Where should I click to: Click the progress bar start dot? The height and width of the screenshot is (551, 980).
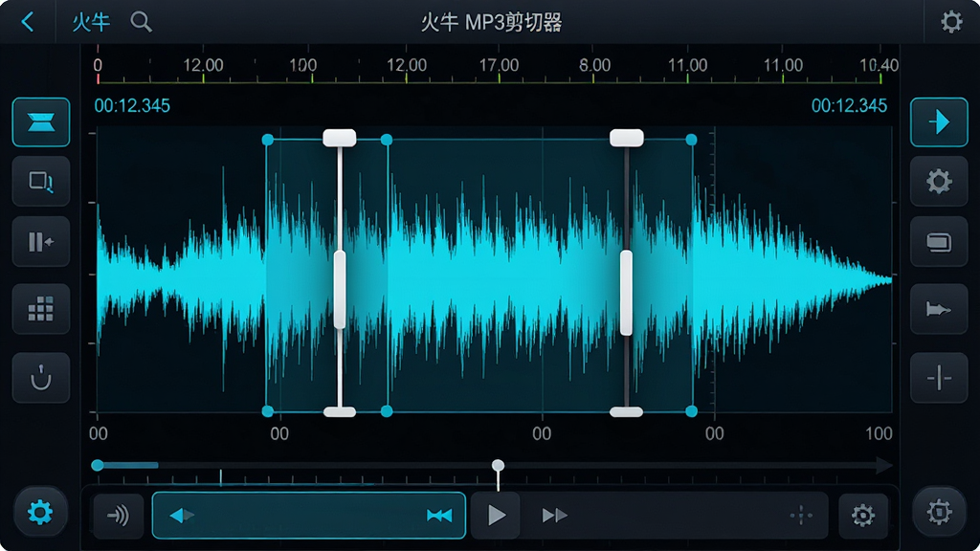pyautogui.click(x=98, y=466)
